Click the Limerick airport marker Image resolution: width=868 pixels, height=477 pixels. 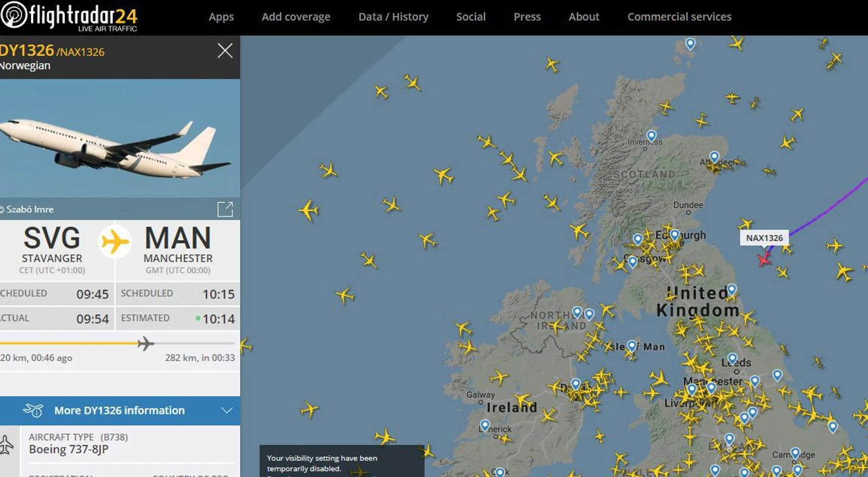click(485, 426)
